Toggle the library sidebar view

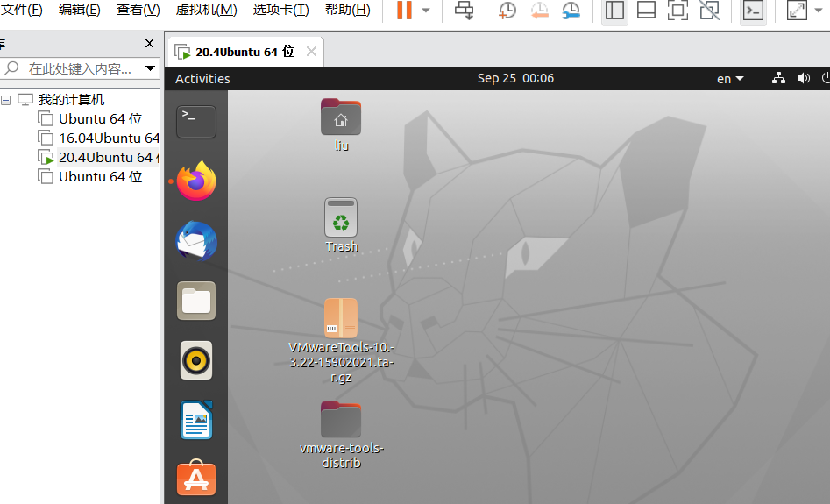614,10
